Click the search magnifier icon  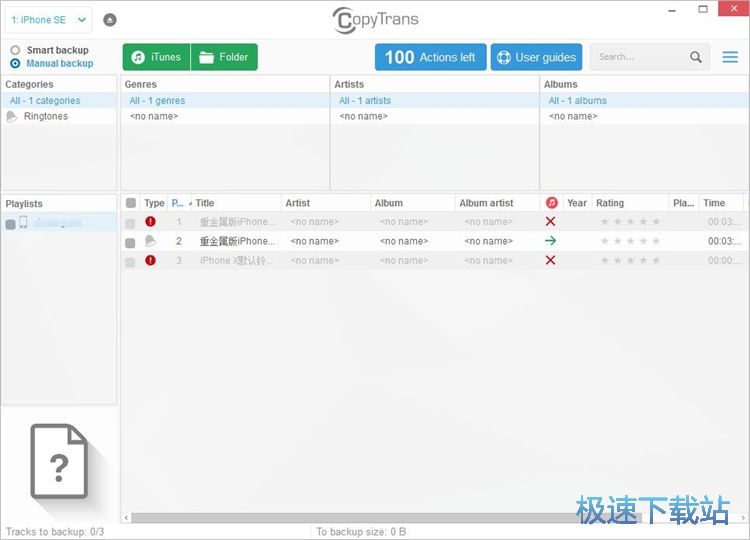click(x=696, y=57)
